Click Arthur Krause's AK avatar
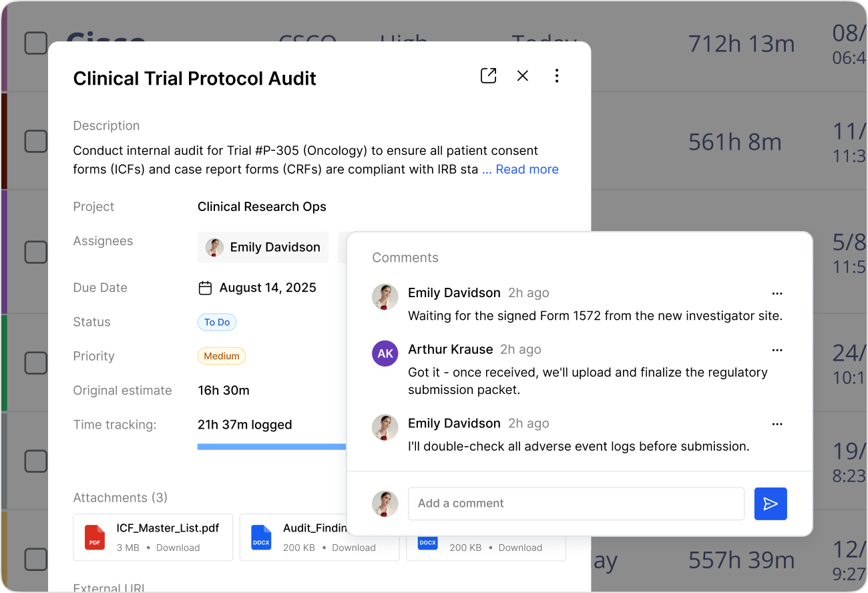The image size is (868, 593). pos(385,354)
